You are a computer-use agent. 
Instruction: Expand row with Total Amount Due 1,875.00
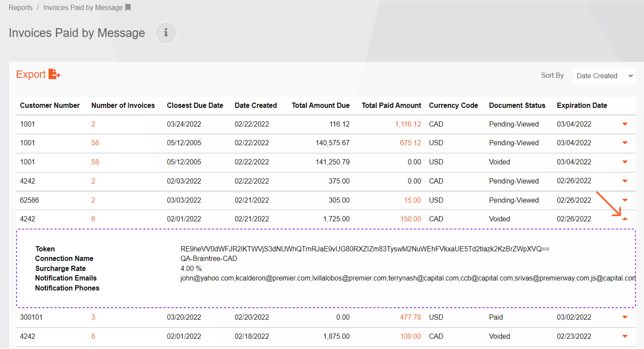point(625,336)
